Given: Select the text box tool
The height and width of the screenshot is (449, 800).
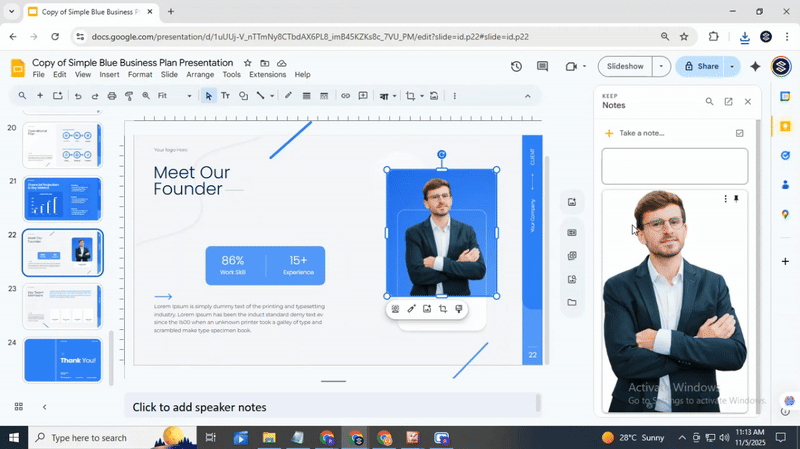Looking at the screenshot, I should [x=225, y=96].
